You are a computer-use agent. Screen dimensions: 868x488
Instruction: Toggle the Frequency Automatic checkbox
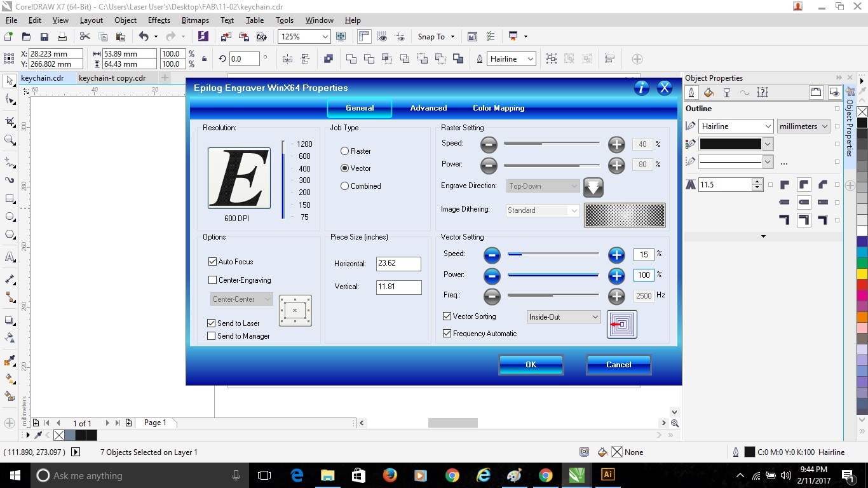(x=447, y=334)
